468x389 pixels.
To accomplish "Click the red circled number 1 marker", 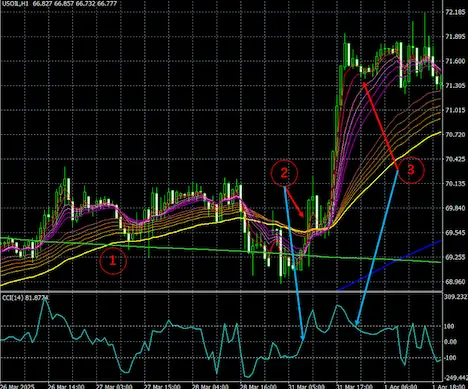I will point(113,261).
